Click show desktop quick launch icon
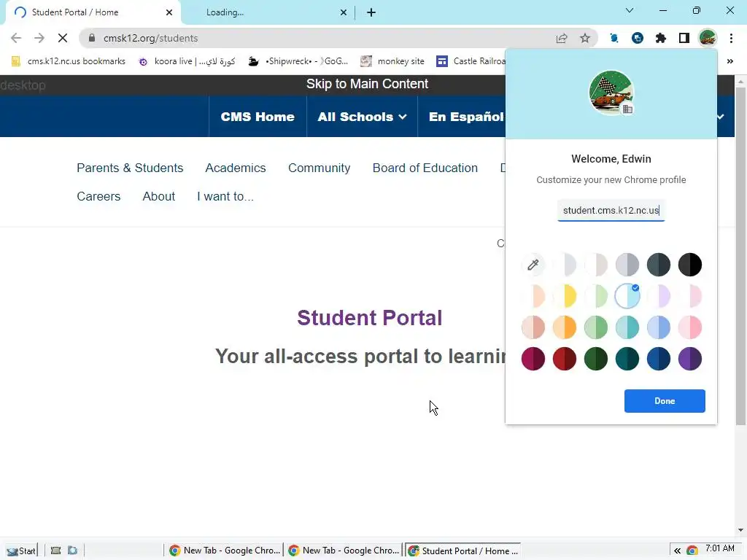747x560 pixels. point(55,551)
